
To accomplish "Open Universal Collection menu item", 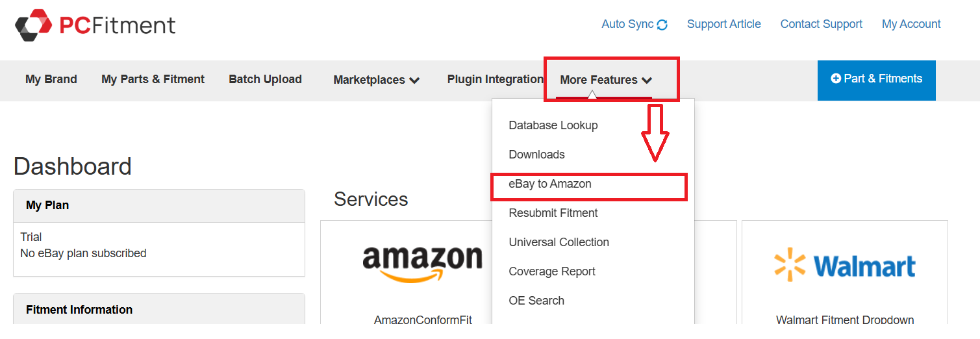I will click(x=559, y=242).
